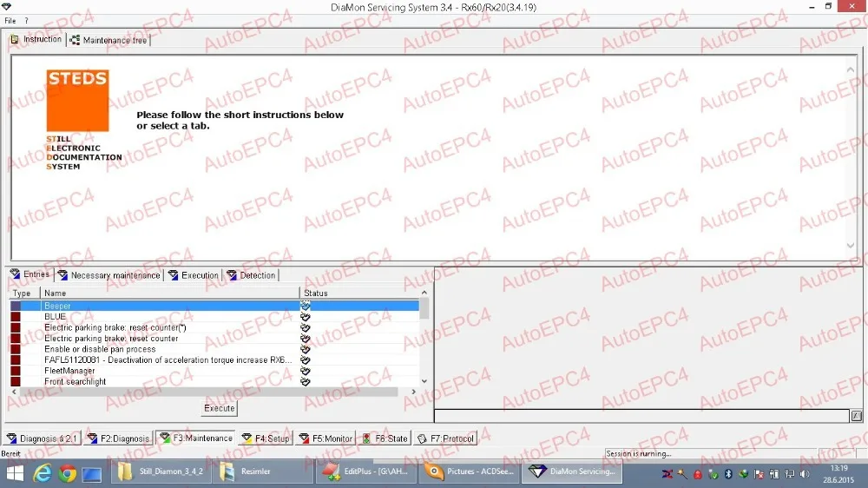Launch Internet Explorer from the taskbar
The width and height of the screenshot is (868, 488).
click(42, 472)
